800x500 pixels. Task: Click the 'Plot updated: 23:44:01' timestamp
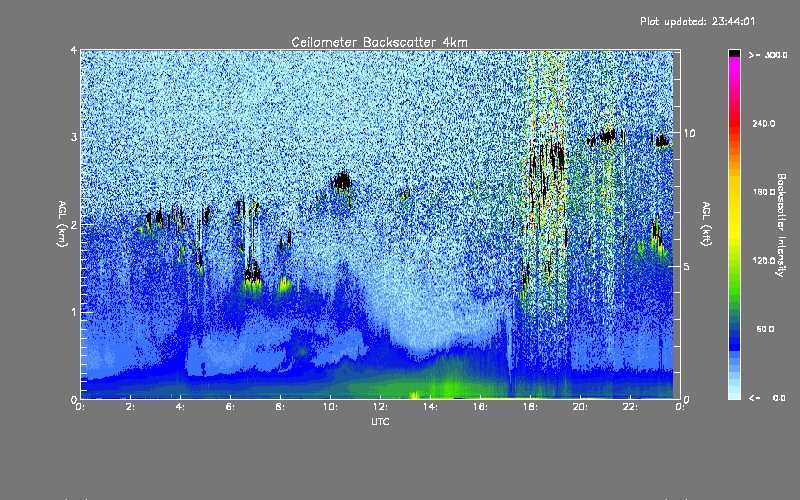pyautogui.click(x=697, y=21)
